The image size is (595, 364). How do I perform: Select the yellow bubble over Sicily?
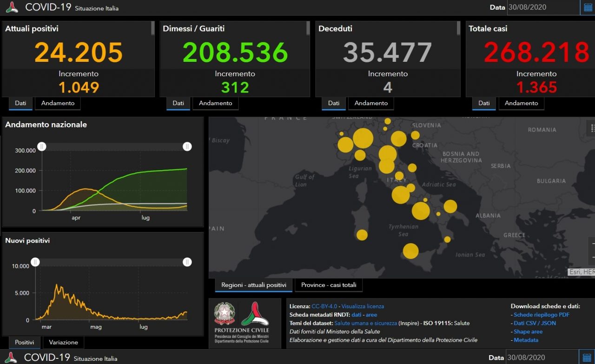[410, 251]
